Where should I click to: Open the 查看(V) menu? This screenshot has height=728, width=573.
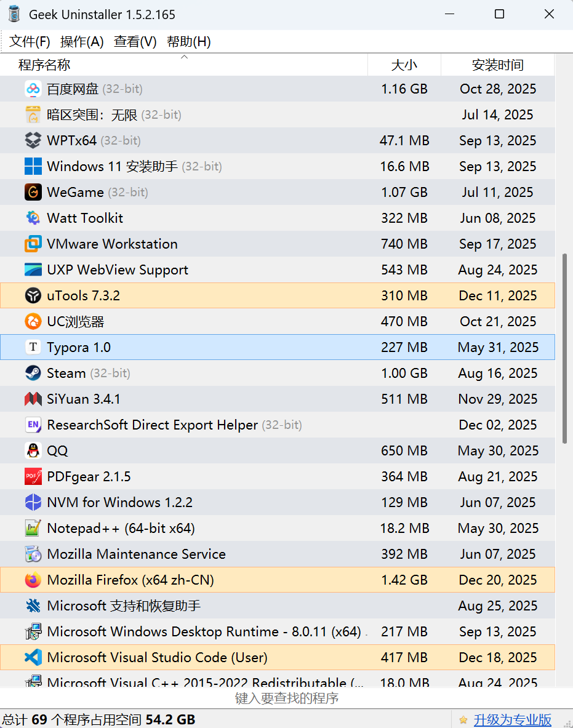[x=135, y=42]
